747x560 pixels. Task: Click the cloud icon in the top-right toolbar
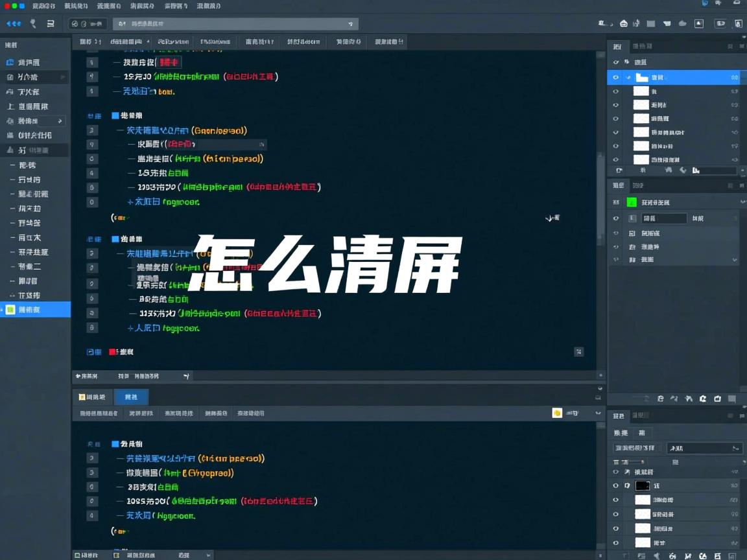[x=682, y=23]
